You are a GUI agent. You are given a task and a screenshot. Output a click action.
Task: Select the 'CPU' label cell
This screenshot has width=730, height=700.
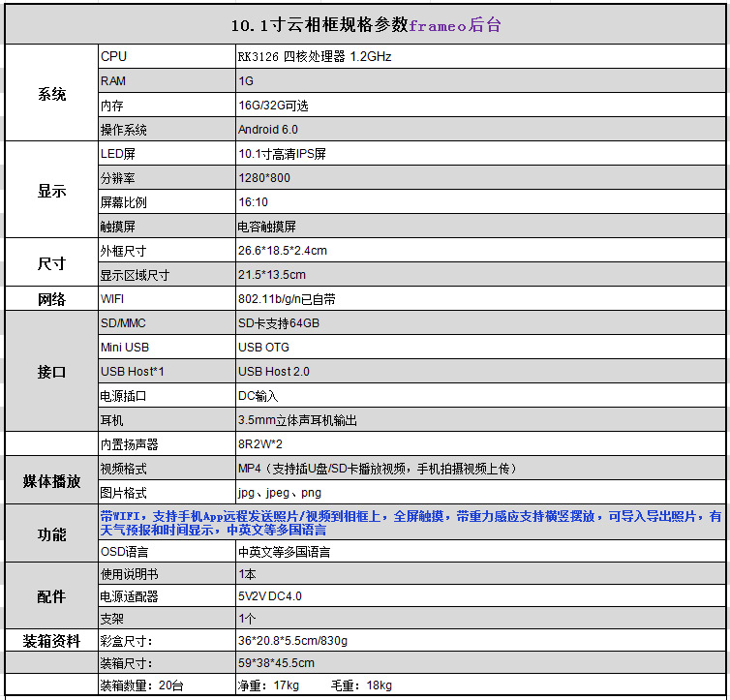tap(167, 56)
